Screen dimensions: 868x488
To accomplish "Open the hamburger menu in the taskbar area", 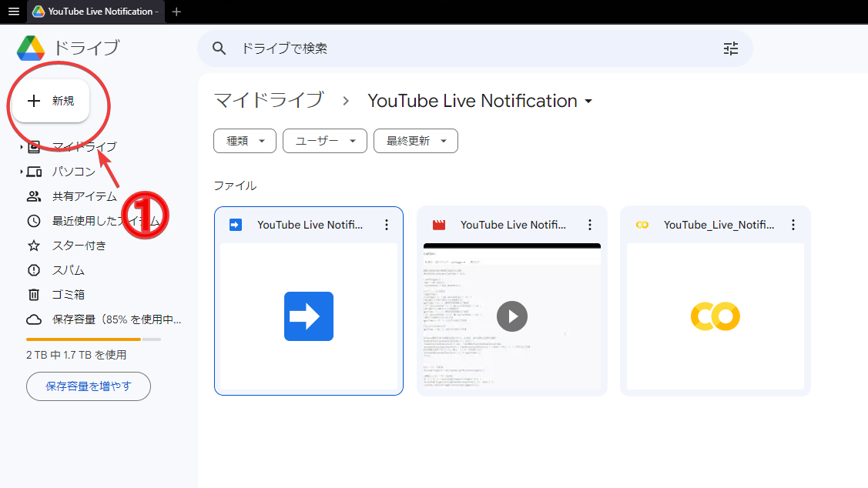I will coord(13,12).
